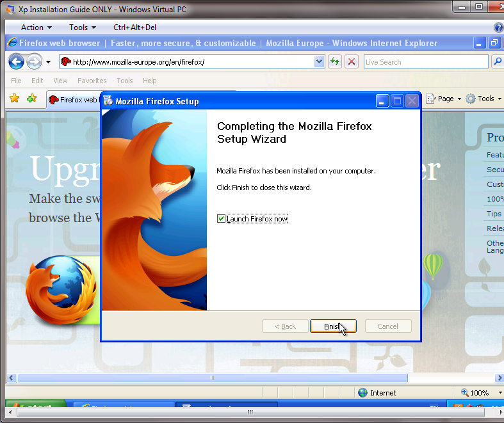Click Virtual PC scrollbar left arrow
Viewport: 504px width, 423px height.
(x=10, y=412)
